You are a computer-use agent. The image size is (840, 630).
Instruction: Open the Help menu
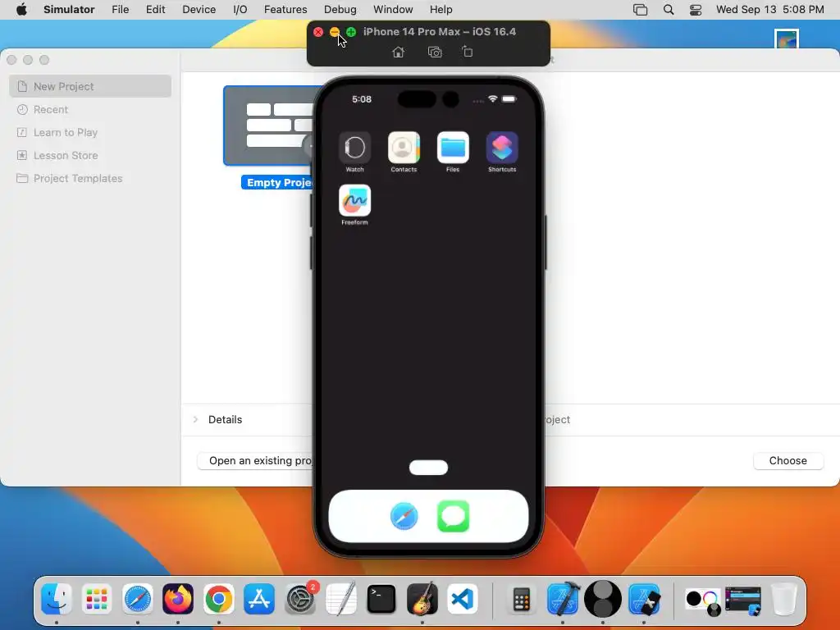click(x=441, y=10)
